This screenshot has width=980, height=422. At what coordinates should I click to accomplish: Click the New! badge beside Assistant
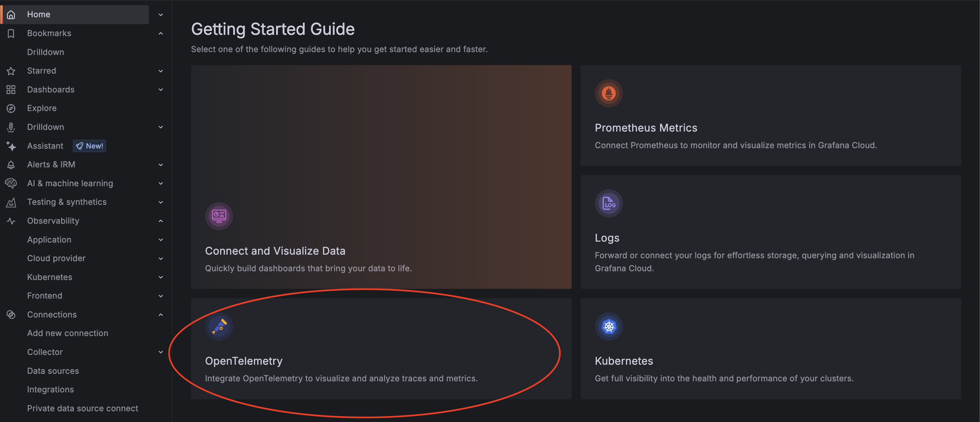[x=90, y=146]
